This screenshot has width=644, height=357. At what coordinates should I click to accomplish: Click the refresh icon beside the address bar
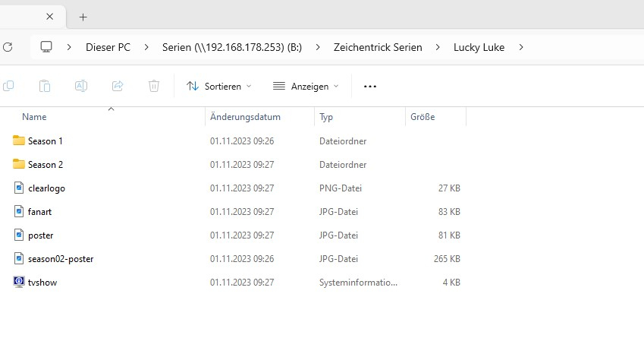tap(8, 47)
